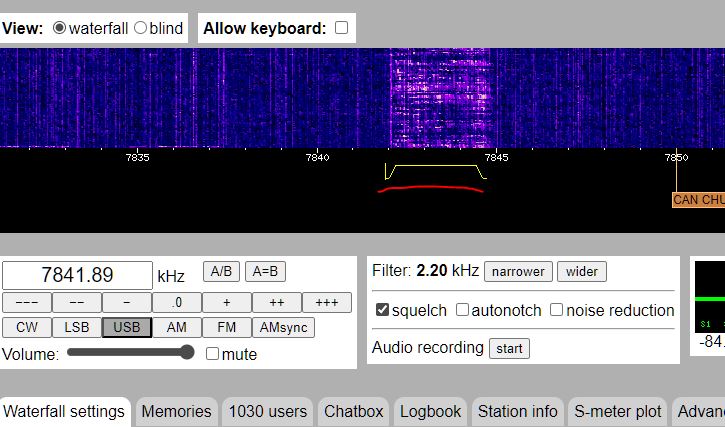
Task: Click the 7845 mark on frequency scale
Action: [497, 158]
